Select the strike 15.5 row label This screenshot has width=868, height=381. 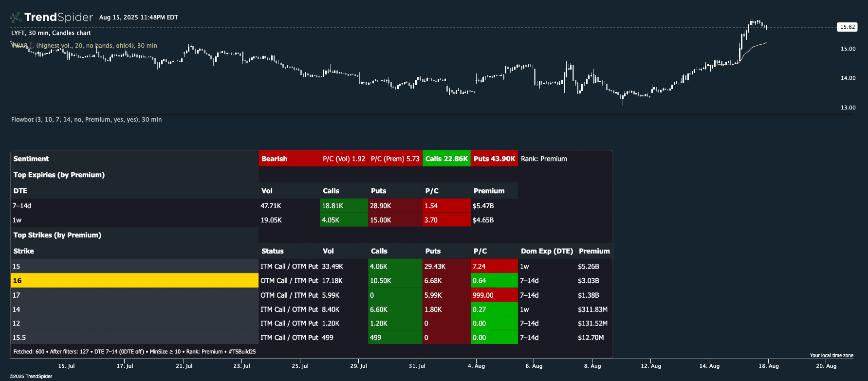coord(19,337)
